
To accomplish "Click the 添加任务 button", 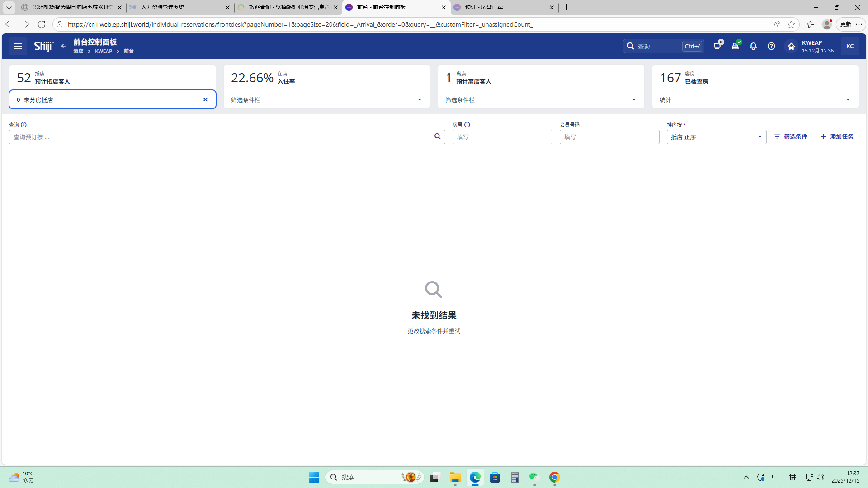I will 837,136.
